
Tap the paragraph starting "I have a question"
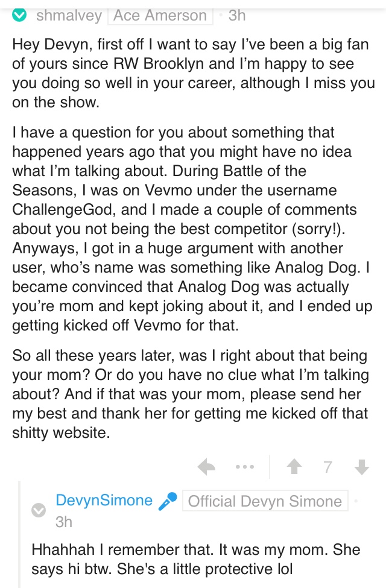(x=192, y=229)
